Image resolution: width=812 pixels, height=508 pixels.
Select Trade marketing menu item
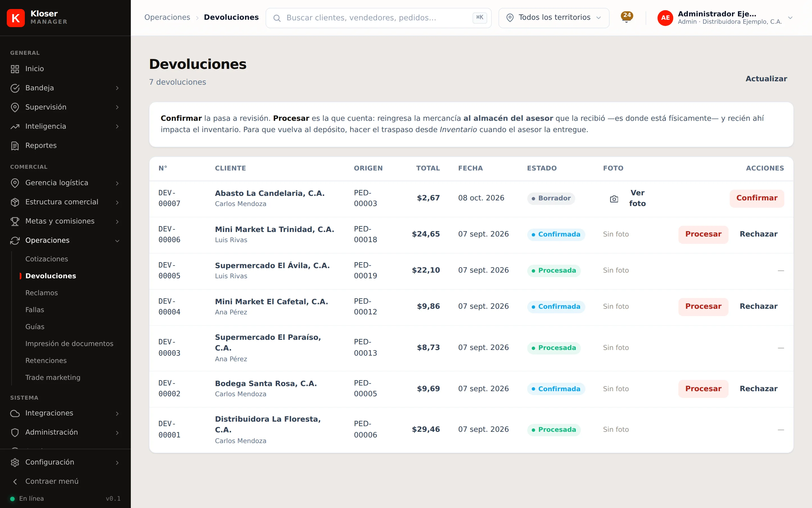tap(53, 377)
